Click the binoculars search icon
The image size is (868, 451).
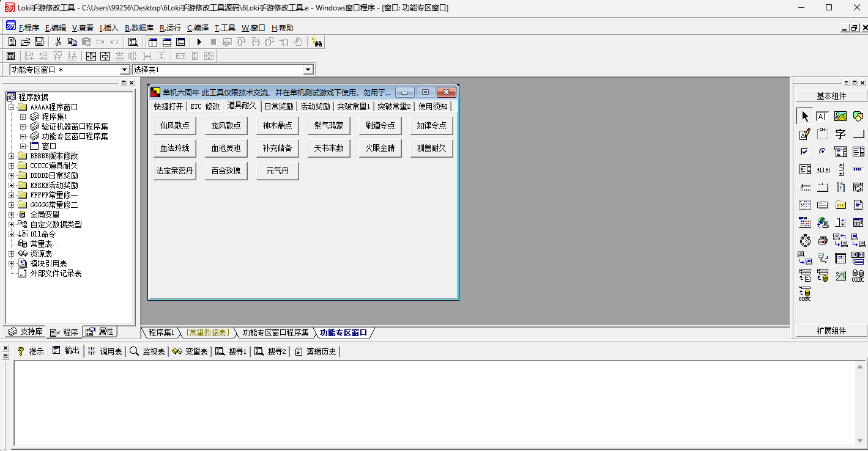point(317,42)
